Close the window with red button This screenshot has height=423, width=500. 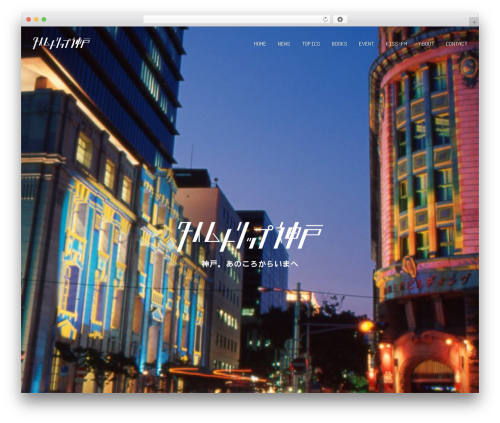coord(29,20)
